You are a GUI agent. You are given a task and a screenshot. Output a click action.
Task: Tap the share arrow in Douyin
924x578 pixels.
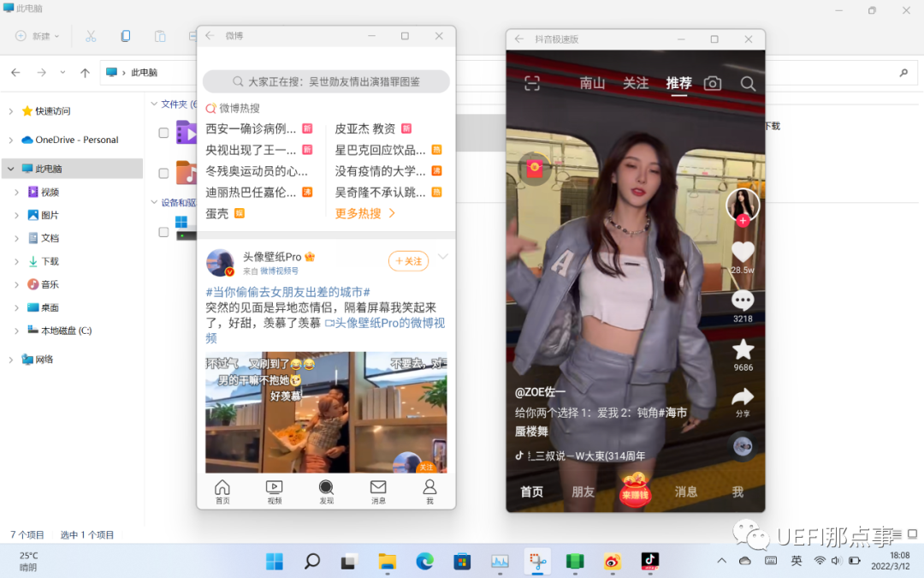point(743,396)
